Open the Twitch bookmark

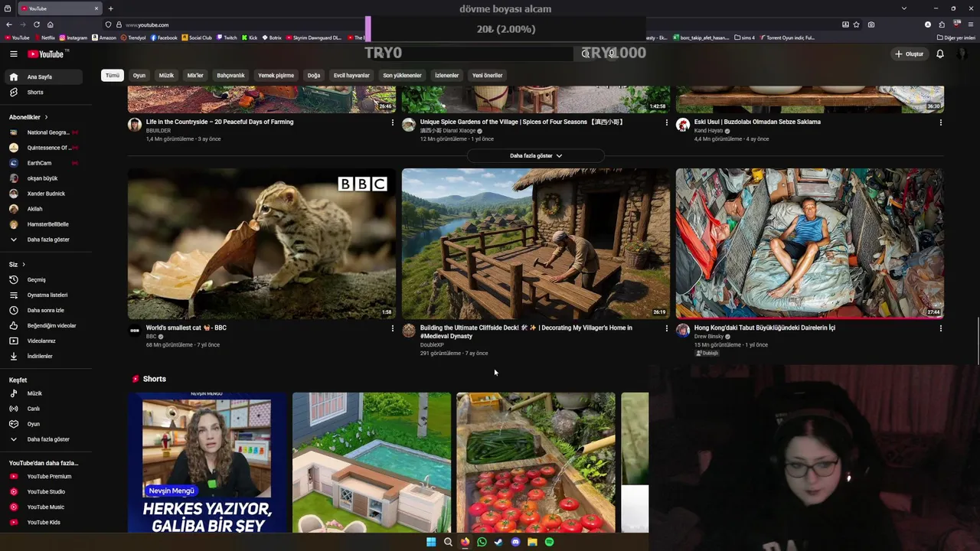227,37
